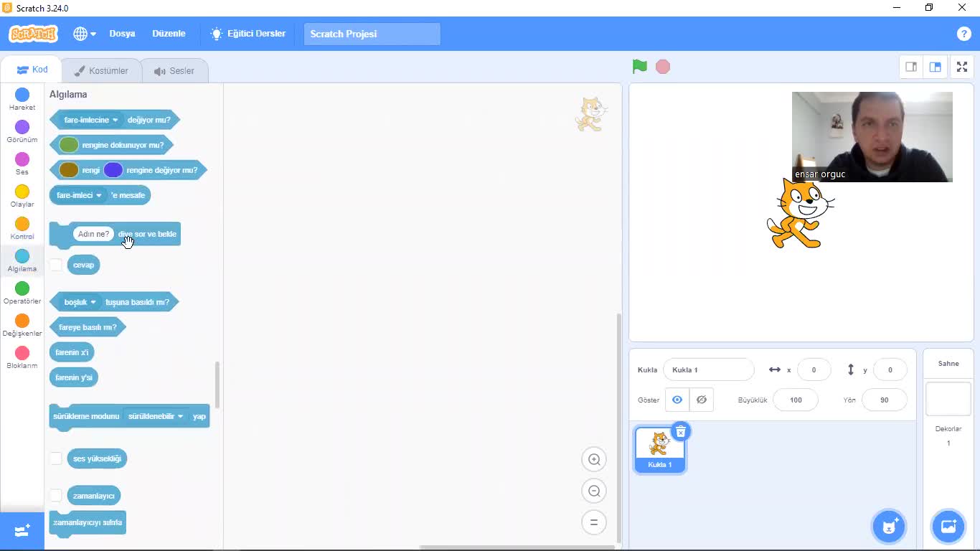The image size is (980, 551).
Task: Click the sprite y position field
Action: click(x=890, y=369)
